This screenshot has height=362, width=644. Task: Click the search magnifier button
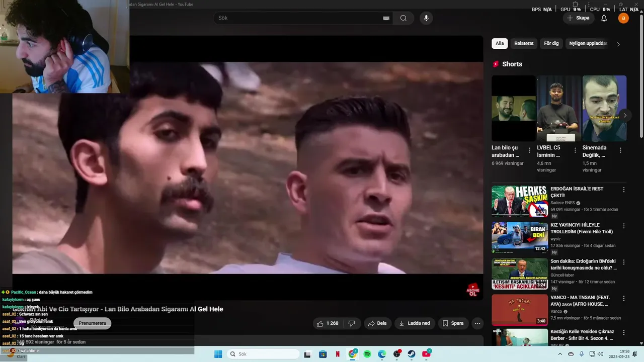point(404,18)
